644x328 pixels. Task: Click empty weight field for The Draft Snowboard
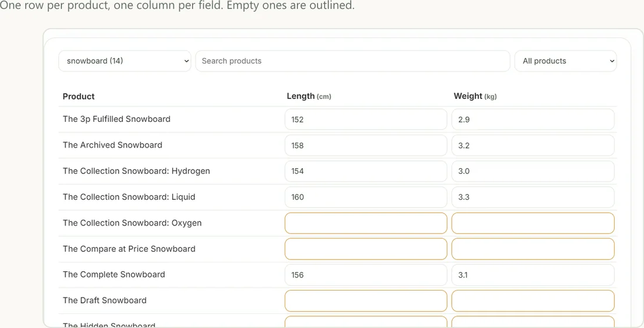[x=533, y=301]
